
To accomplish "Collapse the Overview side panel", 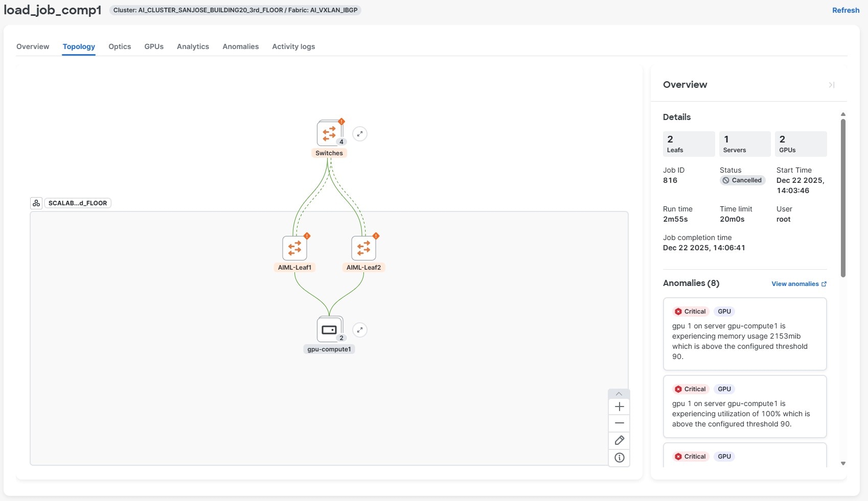I will (832, 85).
